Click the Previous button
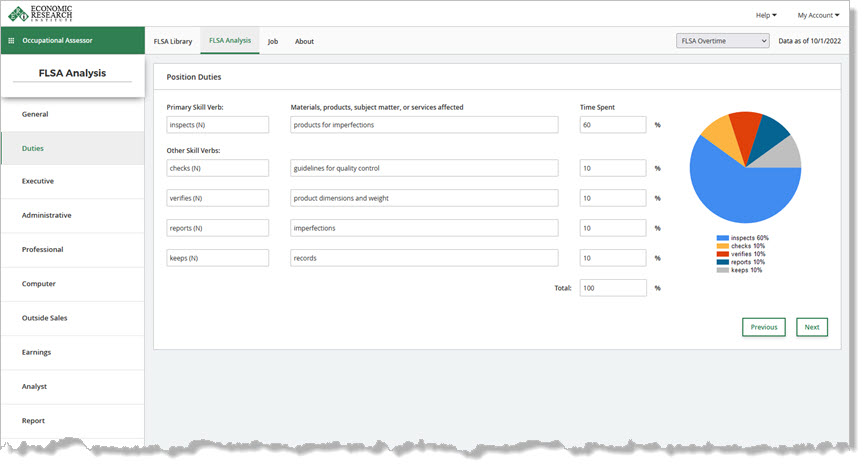Image resolution: width=865 pixels, height=470 pixels. [x=763, y=327]
